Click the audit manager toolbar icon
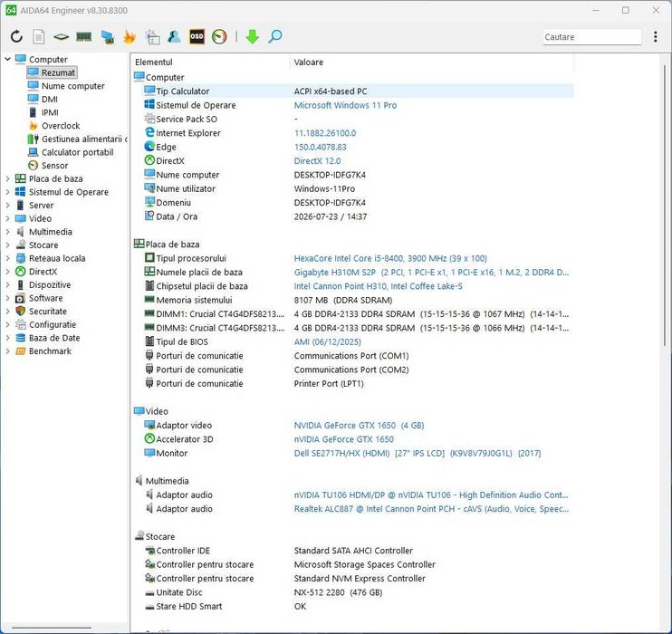 coord(152,37)
